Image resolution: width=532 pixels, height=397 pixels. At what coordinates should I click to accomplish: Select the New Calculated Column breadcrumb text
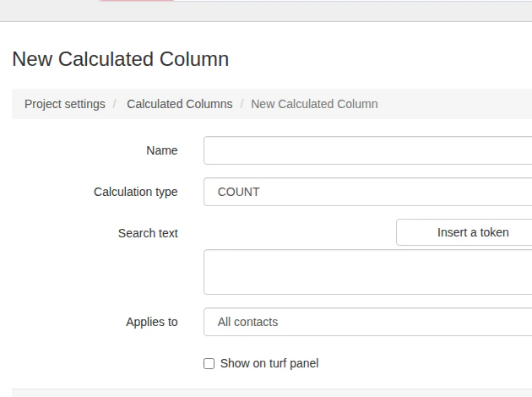click(x=314, y=104)
